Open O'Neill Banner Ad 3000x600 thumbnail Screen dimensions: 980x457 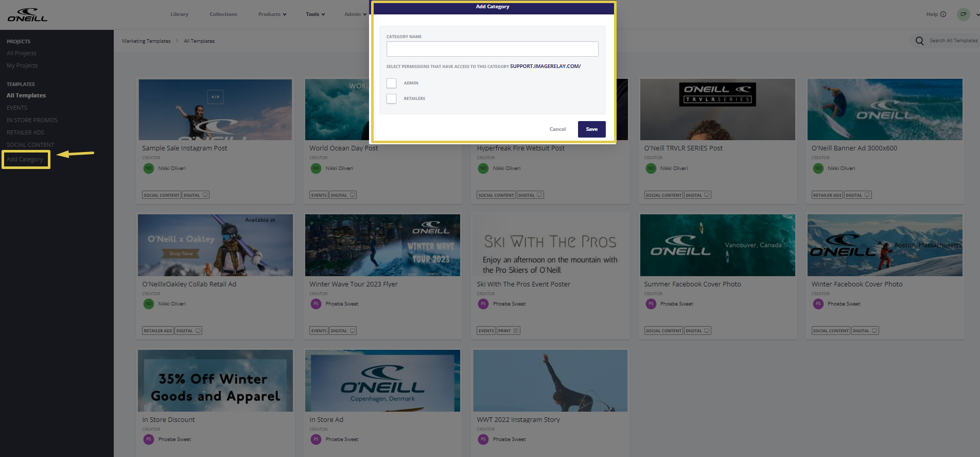pos(885,109)
